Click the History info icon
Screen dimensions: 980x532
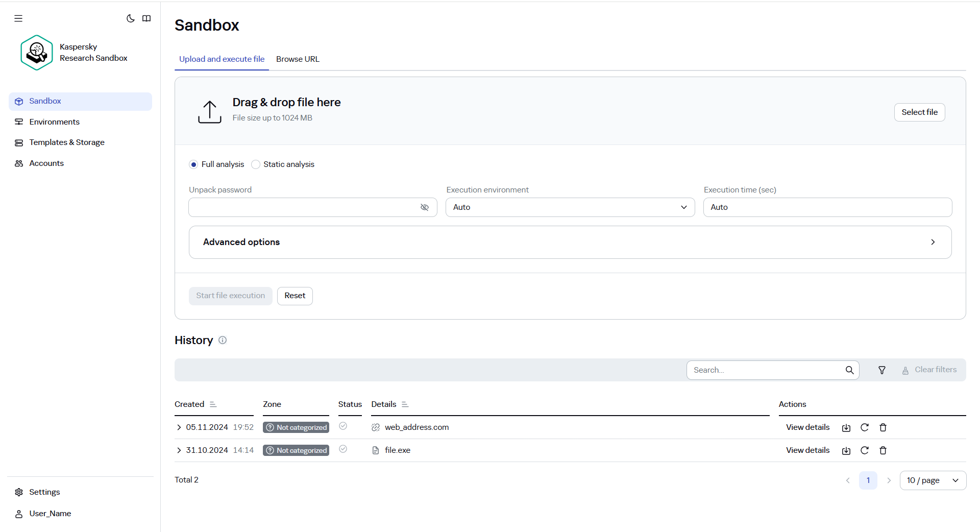pyautogui.click(x=223, y=340)
